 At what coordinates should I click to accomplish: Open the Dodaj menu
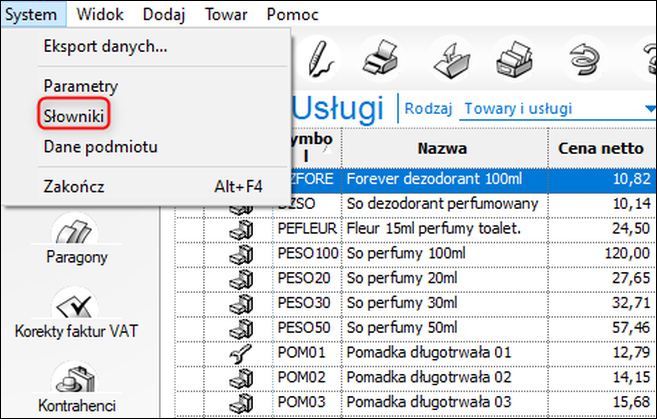pyautogui.click(x=163, y=15)
